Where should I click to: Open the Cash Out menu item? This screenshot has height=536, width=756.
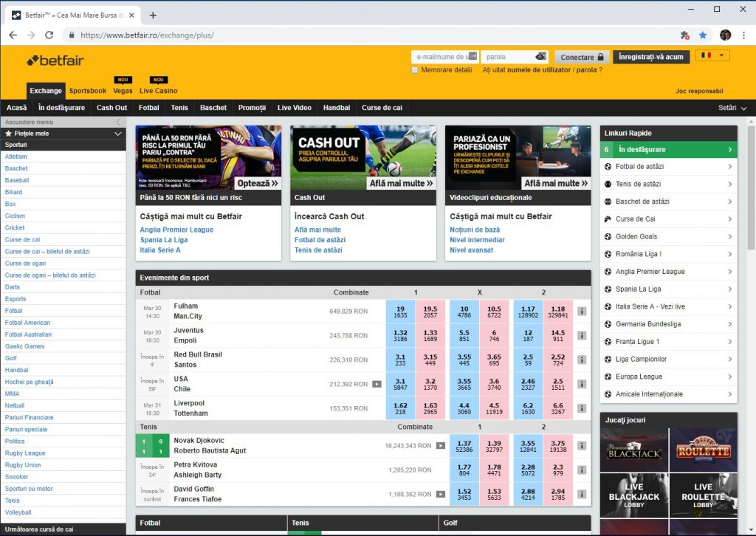[112, 108]
